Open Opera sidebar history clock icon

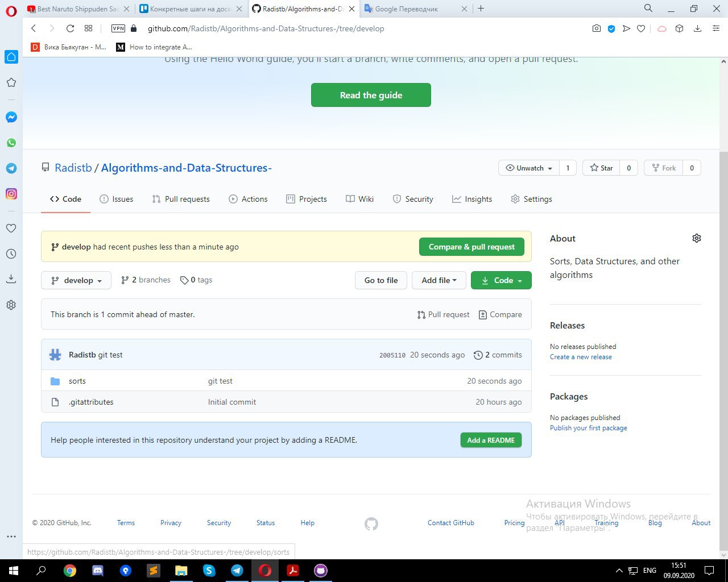11,253
